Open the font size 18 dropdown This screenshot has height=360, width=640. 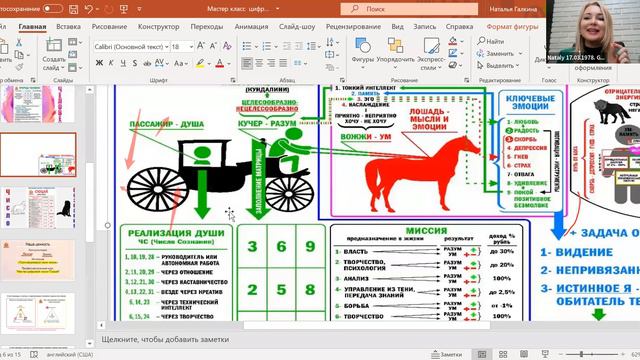tap(191, 47)
